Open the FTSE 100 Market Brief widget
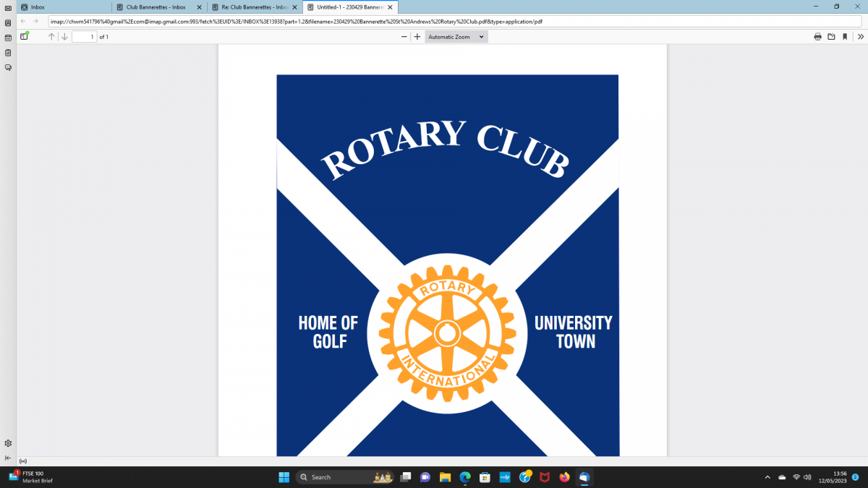The width and height of the screenshot is (868, 488). (32, 477)
